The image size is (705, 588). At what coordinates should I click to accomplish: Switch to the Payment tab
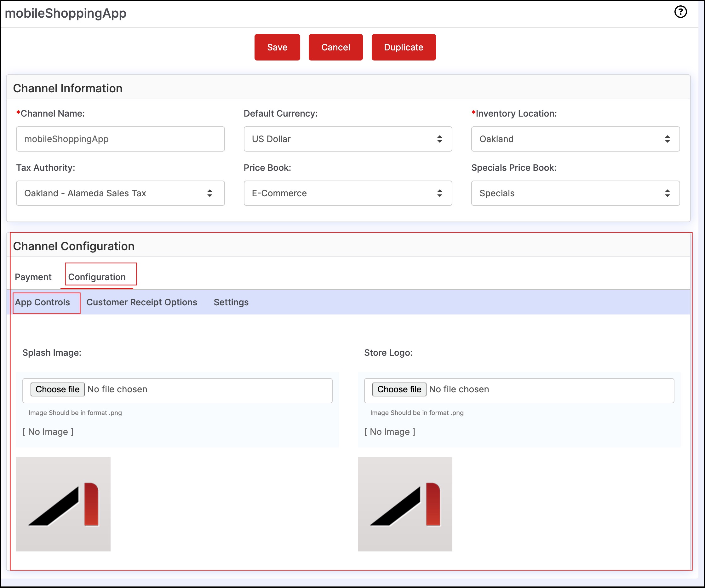click(33, 277)
